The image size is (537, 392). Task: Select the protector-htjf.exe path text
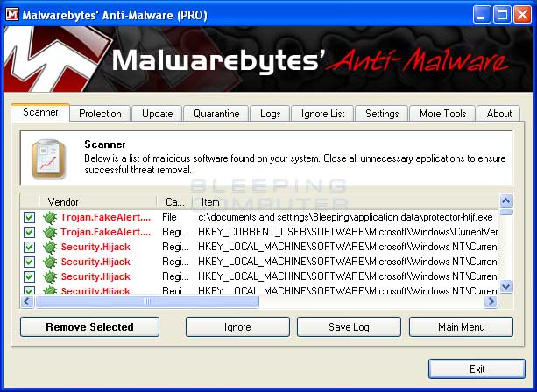345,217
